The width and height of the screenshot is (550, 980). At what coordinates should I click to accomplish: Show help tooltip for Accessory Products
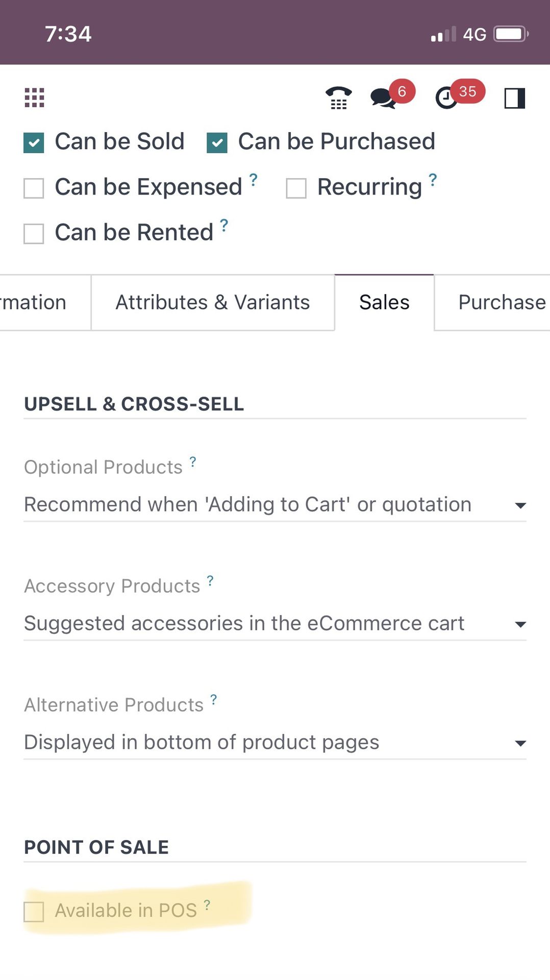(210, 580)
